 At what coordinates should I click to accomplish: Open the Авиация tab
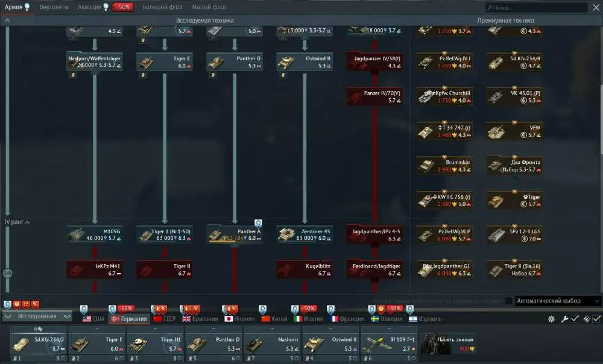click(89, 7)
